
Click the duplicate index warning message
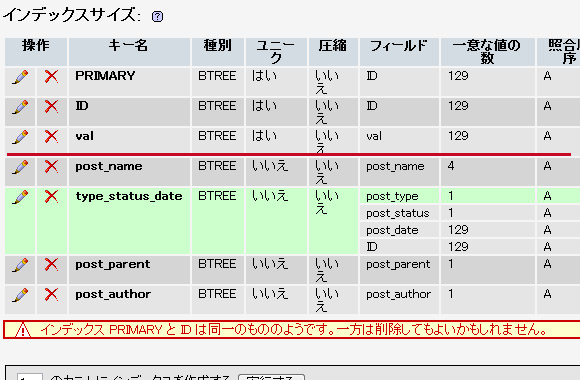click(x=293, y=329)
